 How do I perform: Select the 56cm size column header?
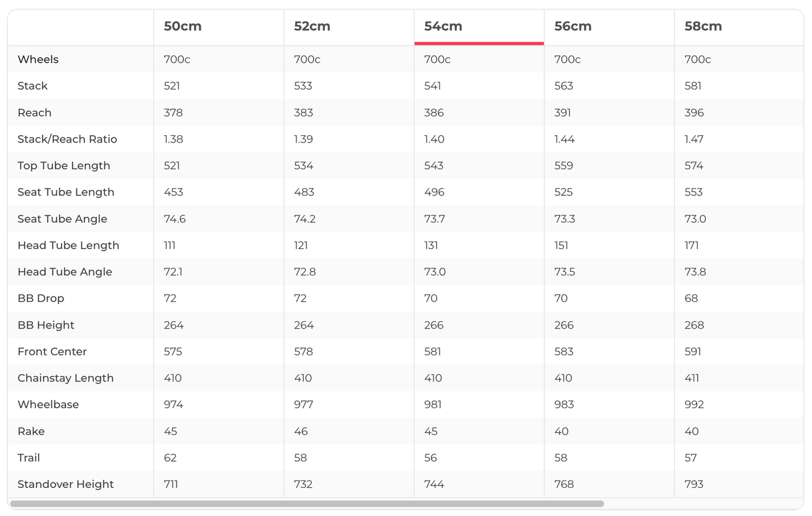[x=573, y=27]
